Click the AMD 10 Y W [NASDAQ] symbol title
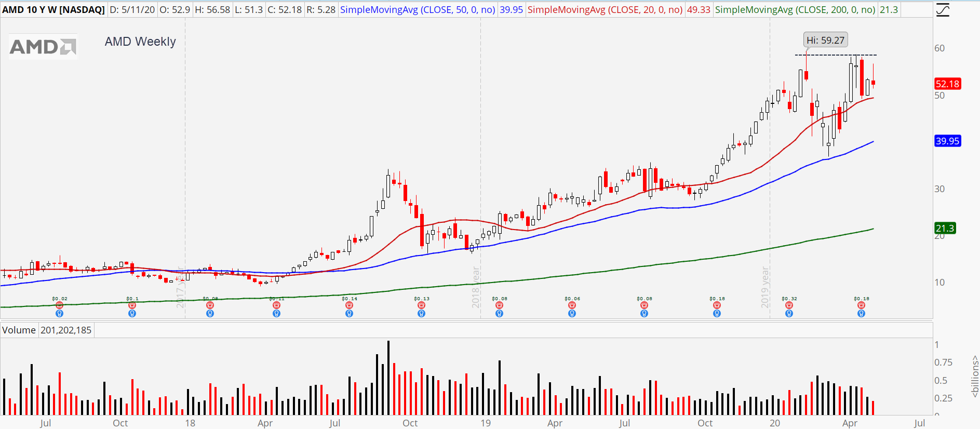 click(x=53, y=10)
